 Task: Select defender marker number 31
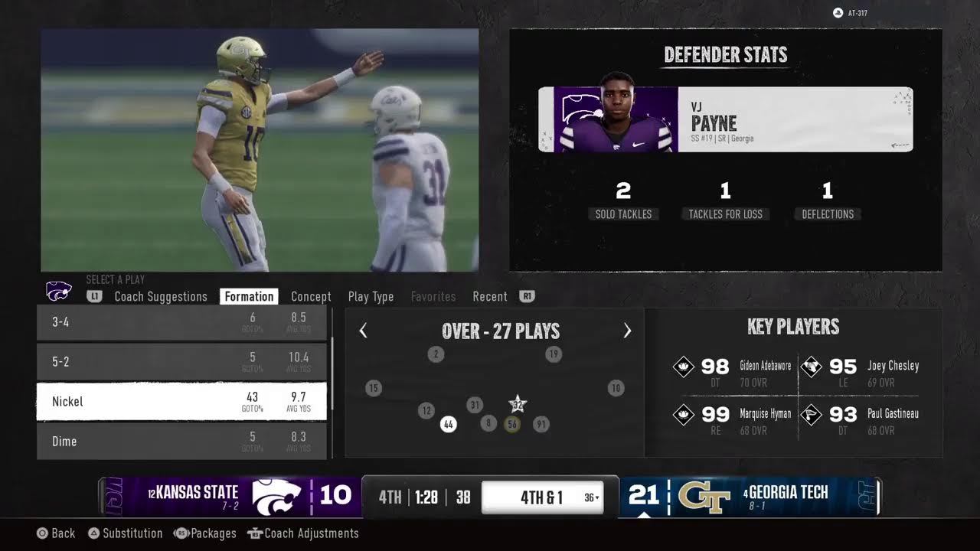475,405
